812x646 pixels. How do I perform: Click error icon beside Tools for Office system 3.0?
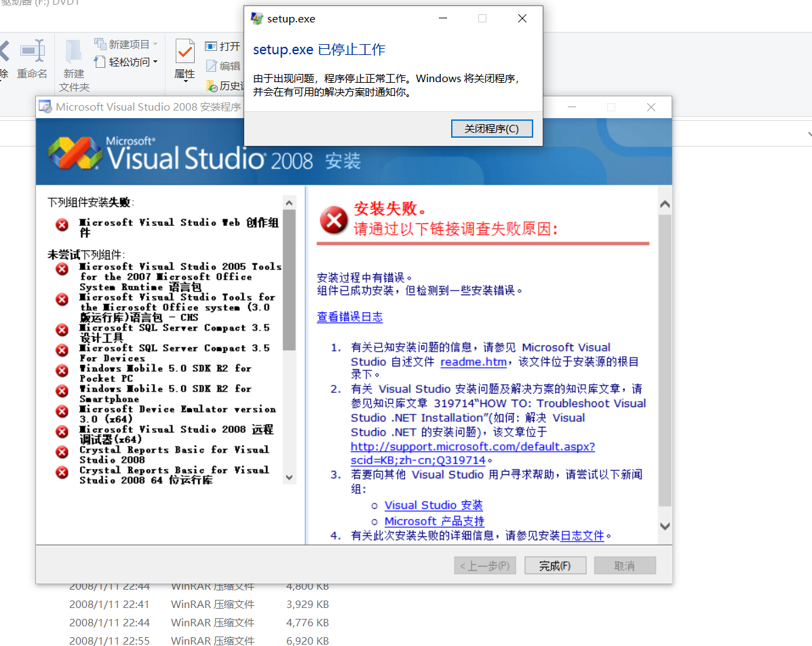(x=62, y=299)
